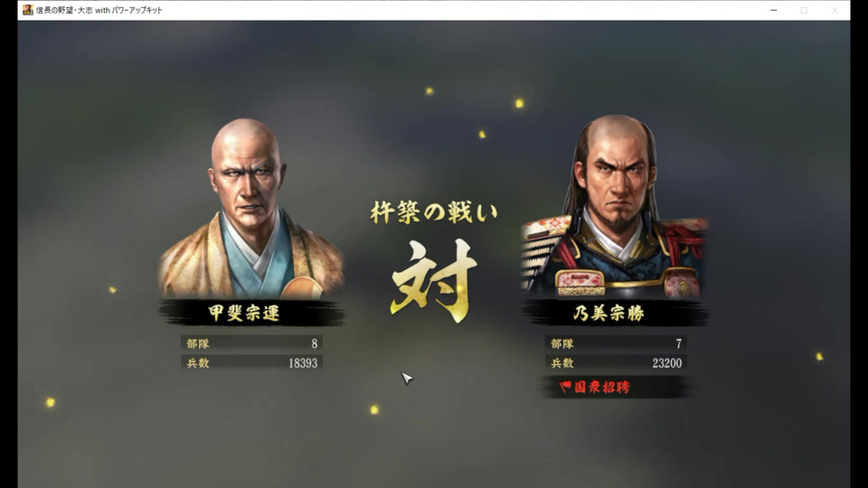Click 乃美宗勝's 兵数 row showing 23200
868x488 pixels.
616,362
